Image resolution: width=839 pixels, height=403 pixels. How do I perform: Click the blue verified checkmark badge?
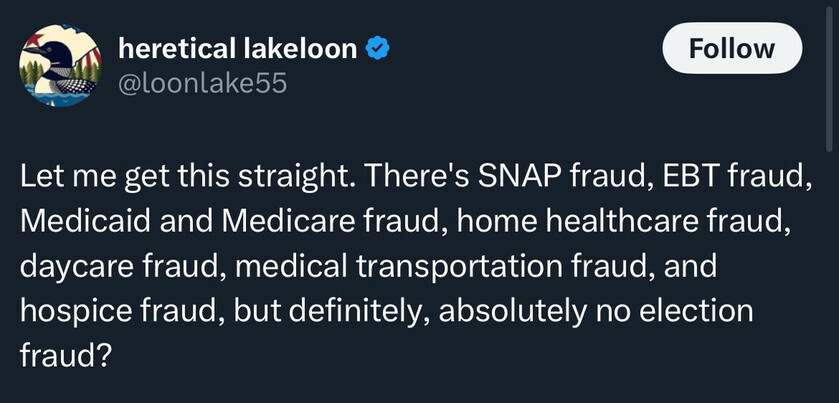click(x=376, y=48)
